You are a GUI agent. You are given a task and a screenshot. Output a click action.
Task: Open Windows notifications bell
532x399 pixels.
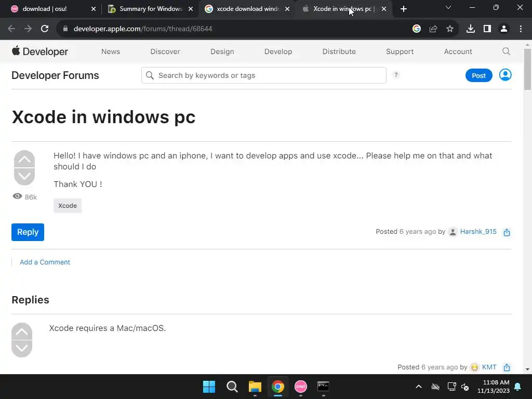pos(518,387)
